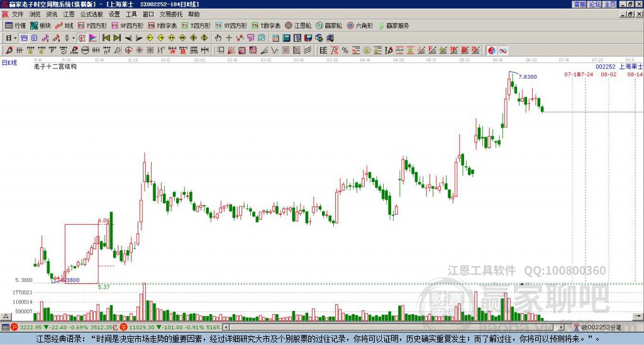Select the Gann fan lines tool

tap(231, 50)
